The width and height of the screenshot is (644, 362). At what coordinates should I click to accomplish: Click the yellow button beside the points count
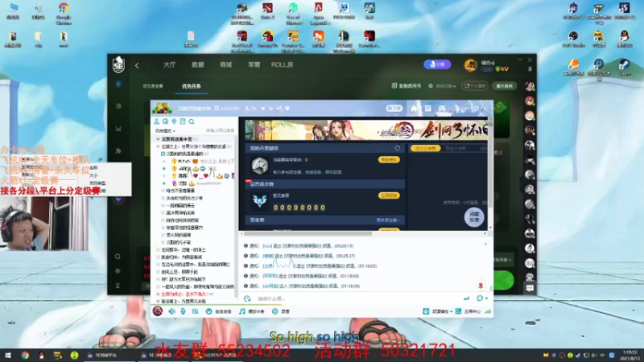click(388, 159)
